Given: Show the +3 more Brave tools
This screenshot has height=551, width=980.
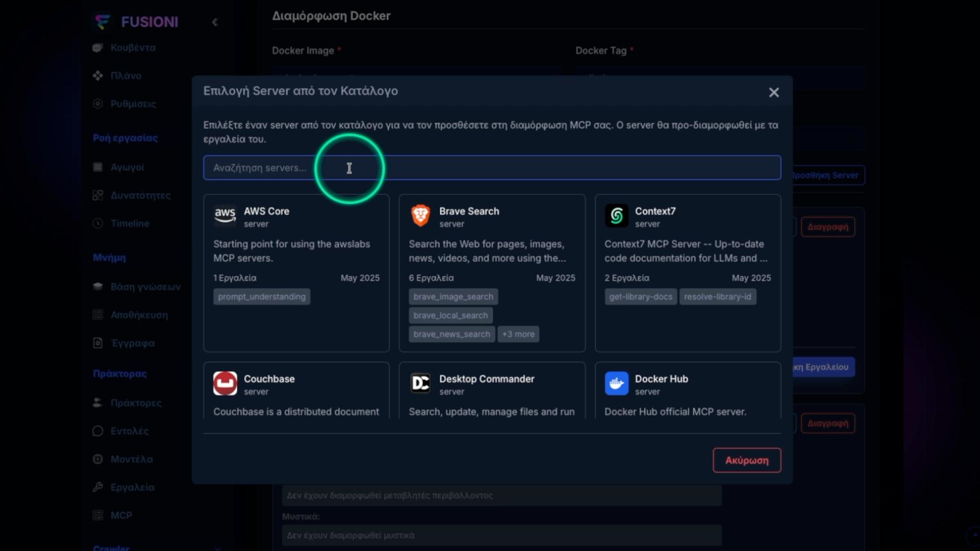Looking at the screenshot, I should tap(518, 334).
